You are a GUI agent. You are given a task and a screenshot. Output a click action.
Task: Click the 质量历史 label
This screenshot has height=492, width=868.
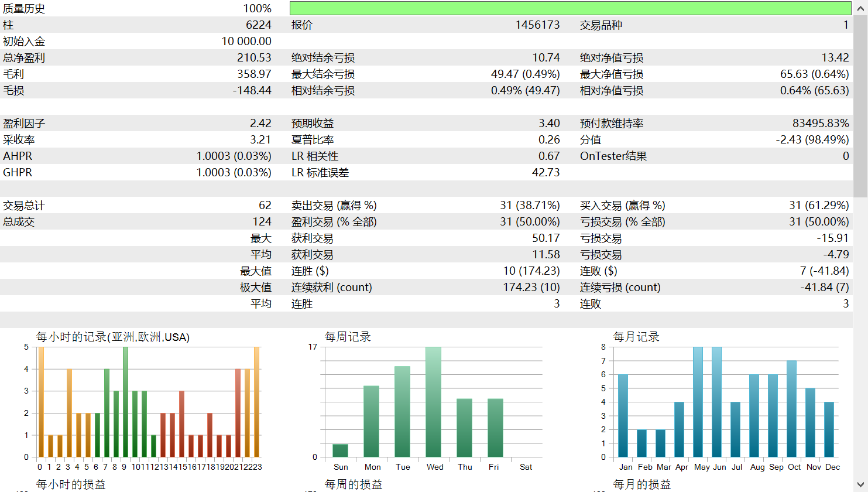[x=23, y=8]
